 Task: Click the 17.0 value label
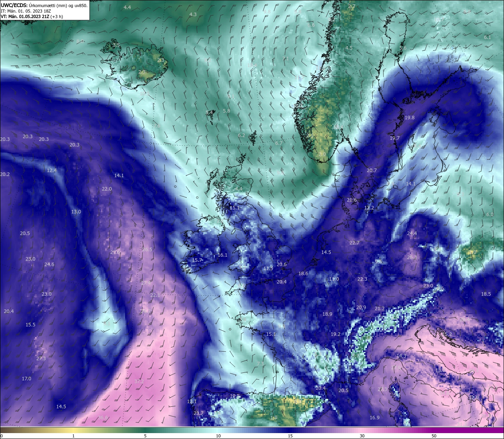click(26, 378)
